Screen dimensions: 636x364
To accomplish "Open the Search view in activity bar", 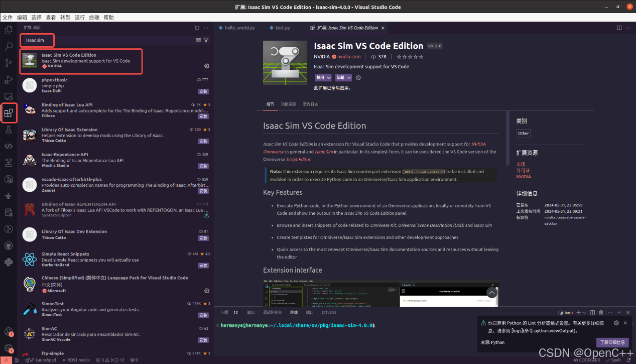I will pos(9,47).
